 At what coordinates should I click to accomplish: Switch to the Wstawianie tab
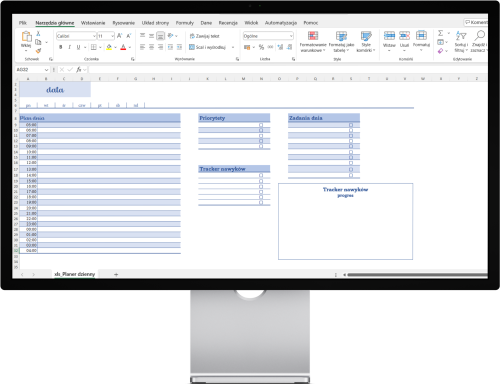pos(93,23)
